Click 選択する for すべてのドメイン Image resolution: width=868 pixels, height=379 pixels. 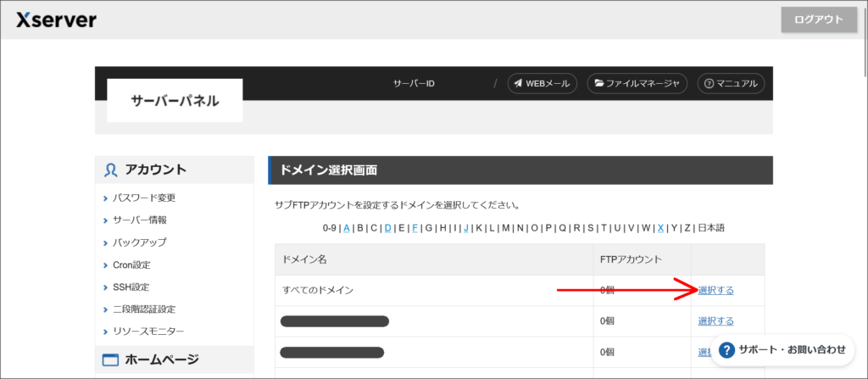(715, 290)
